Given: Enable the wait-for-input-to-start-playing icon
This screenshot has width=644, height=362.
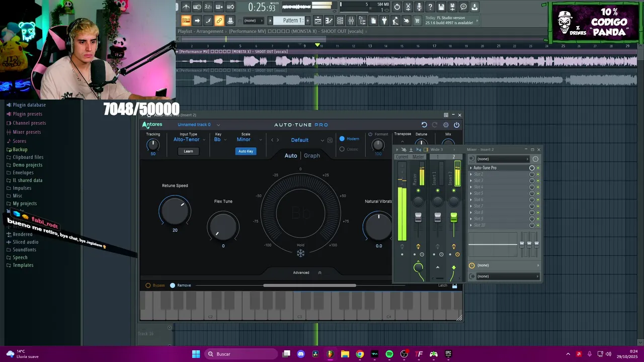Looking at the screenshot, I should tap(197, 7).
